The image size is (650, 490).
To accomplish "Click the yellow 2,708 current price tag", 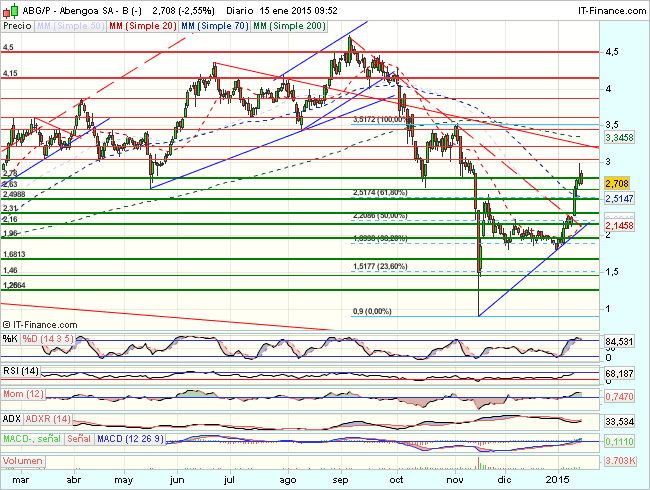I will (x=617, y=183).
